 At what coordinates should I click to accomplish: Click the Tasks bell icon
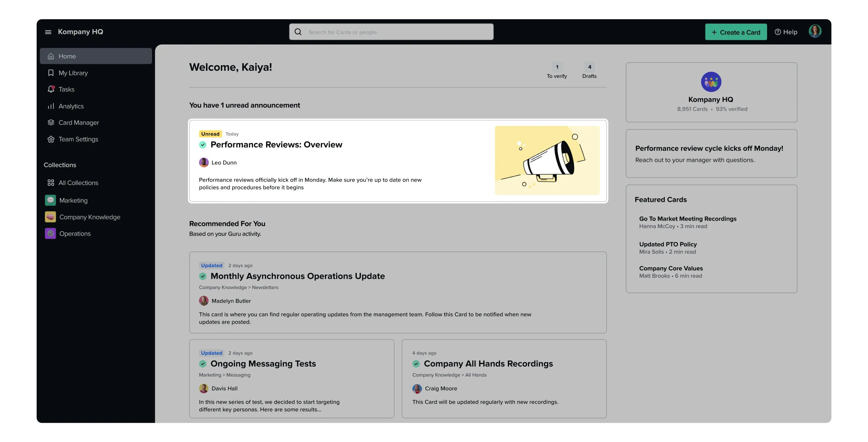51,89
